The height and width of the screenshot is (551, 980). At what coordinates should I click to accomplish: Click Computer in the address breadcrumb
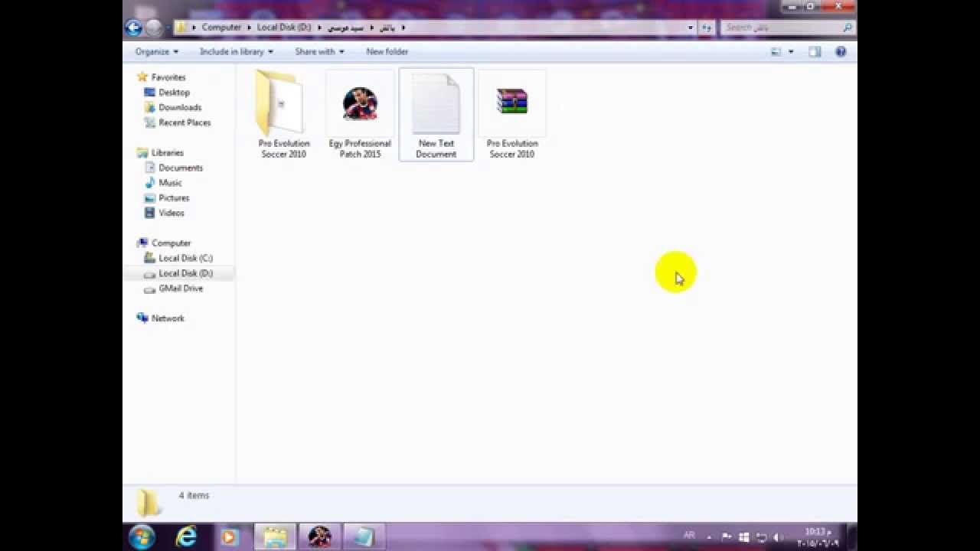click(221, 28)
